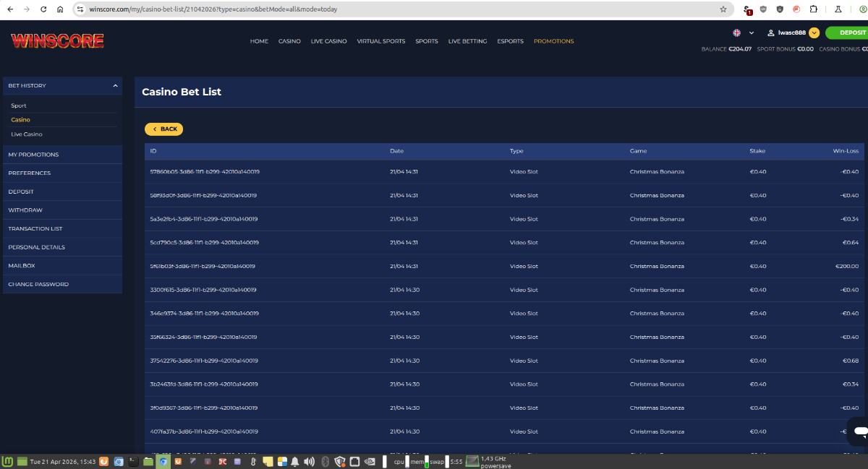This screenshot has width=868, height=469.
Task: Reload the page with the refresh icon
Action: (43, 9)
